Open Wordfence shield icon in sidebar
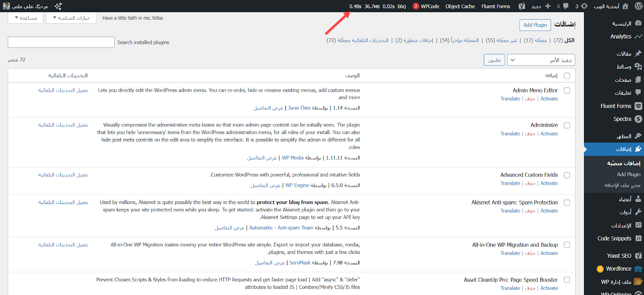644x295 pixels. [x=638, y=269]
